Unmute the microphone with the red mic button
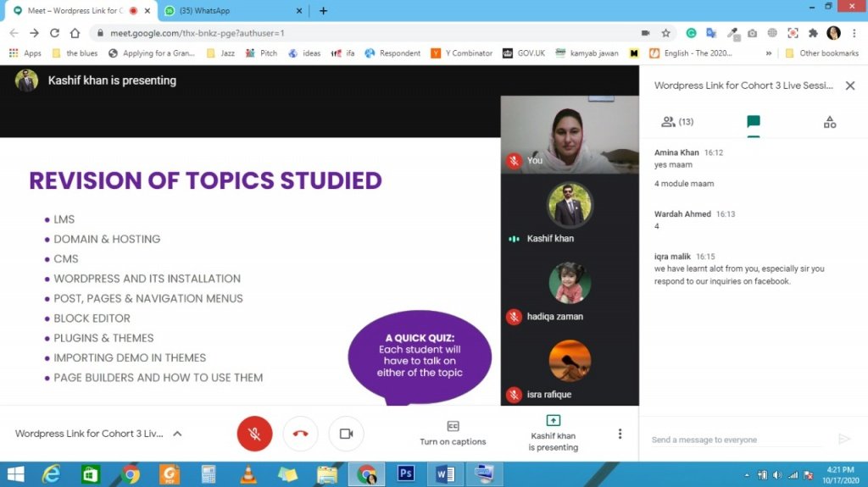Screen dimensions: 868x487 point(254,434)
